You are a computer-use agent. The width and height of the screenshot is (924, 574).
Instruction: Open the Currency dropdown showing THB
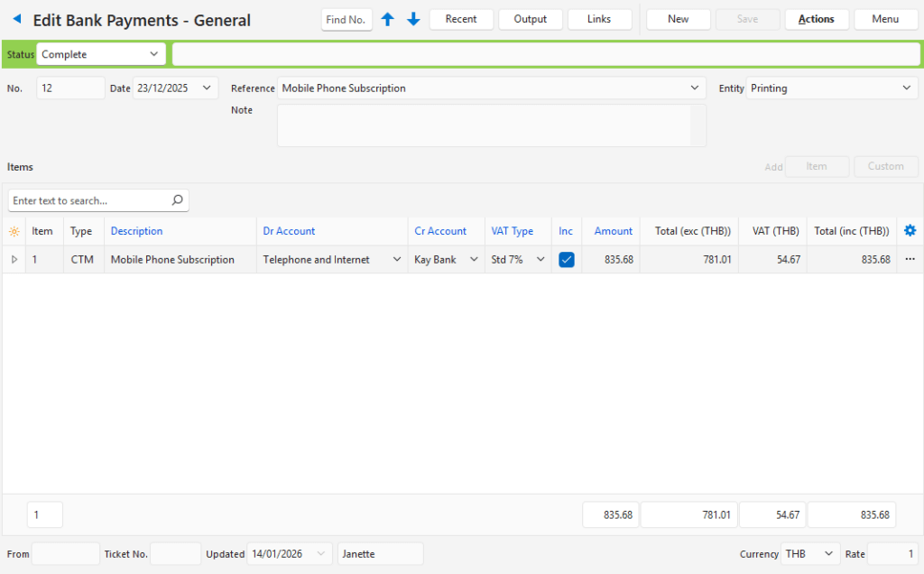coord(827,553)
